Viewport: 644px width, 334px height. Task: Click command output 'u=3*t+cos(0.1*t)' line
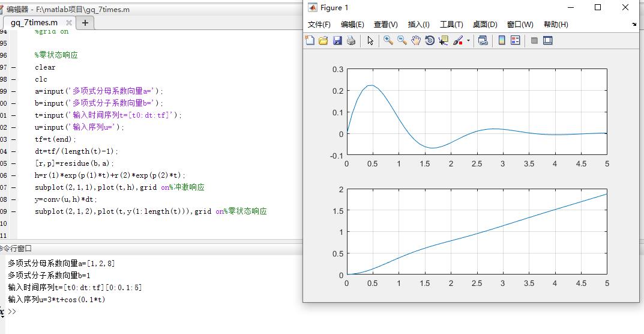pyautogui.click(x=56, y=299)
